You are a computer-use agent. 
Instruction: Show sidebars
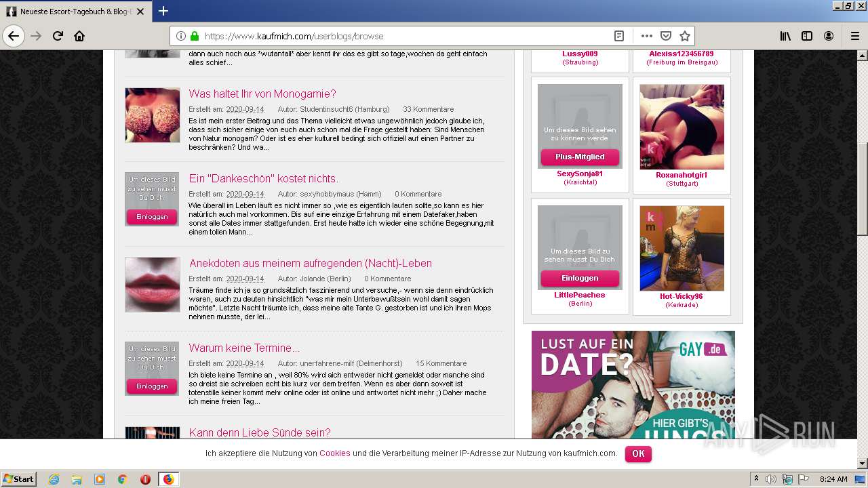tap(807, 36)
